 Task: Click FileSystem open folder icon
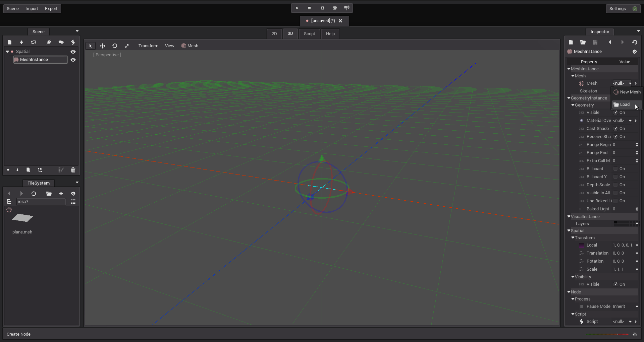click(x=49, y=194)
